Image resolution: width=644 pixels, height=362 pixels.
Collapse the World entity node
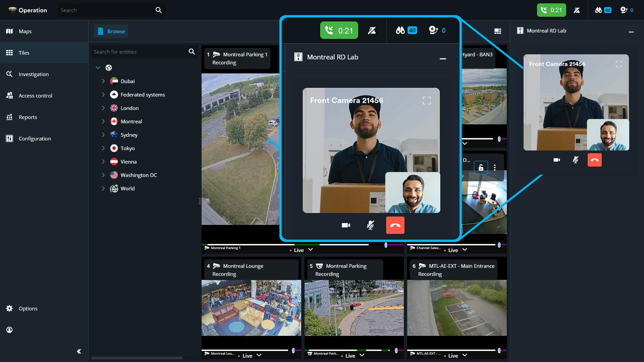103,188
